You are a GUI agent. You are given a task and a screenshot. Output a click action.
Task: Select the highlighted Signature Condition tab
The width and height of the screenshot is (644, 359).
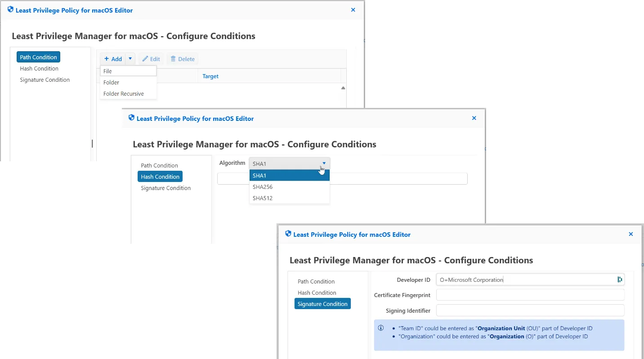pos(322,304)
